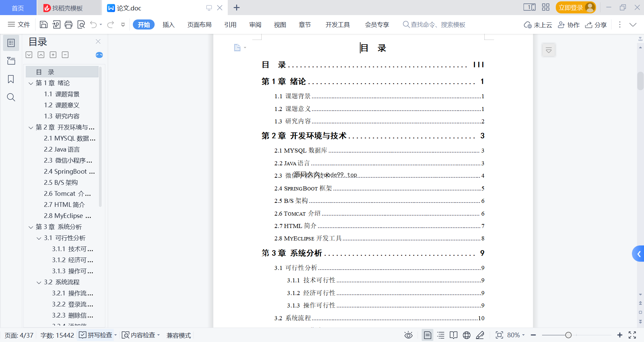Select the 插入 ribbon tab

(x=168, y=24)
